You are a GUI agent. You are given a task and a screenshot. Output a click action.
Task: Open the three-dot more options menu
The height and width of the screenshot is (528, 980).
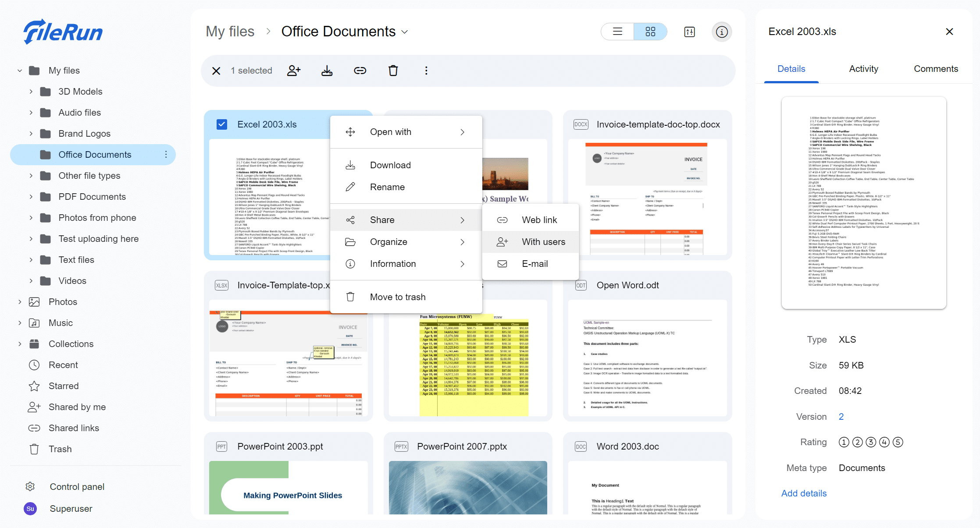coord(426,71)
